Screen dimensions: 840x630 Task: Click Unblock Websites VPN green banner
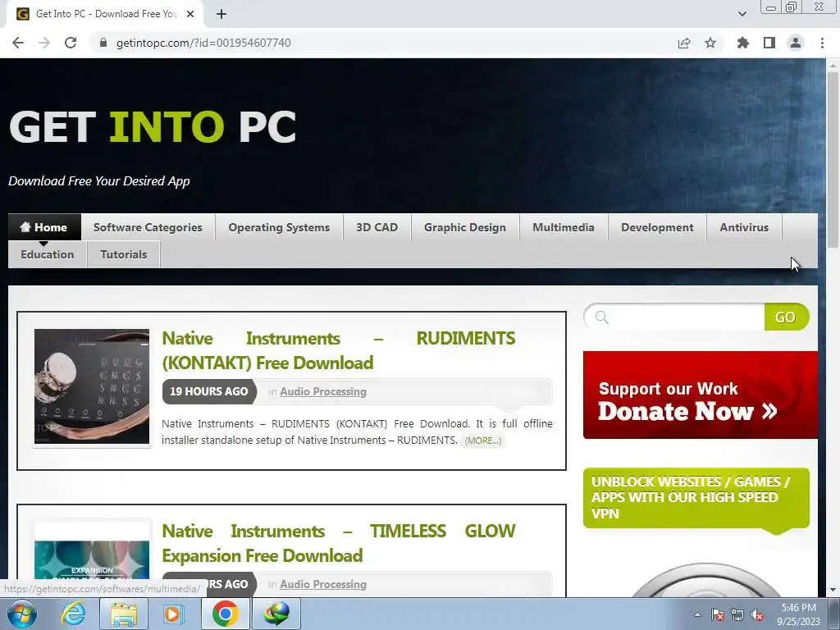coord(696,498)
